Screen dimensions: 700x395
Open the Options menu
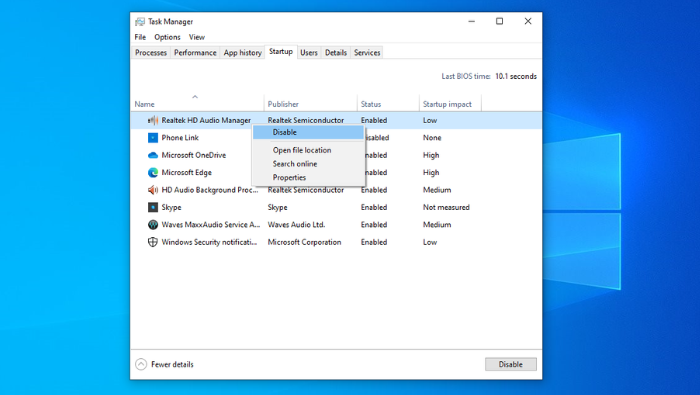click(x=167, y=37)
